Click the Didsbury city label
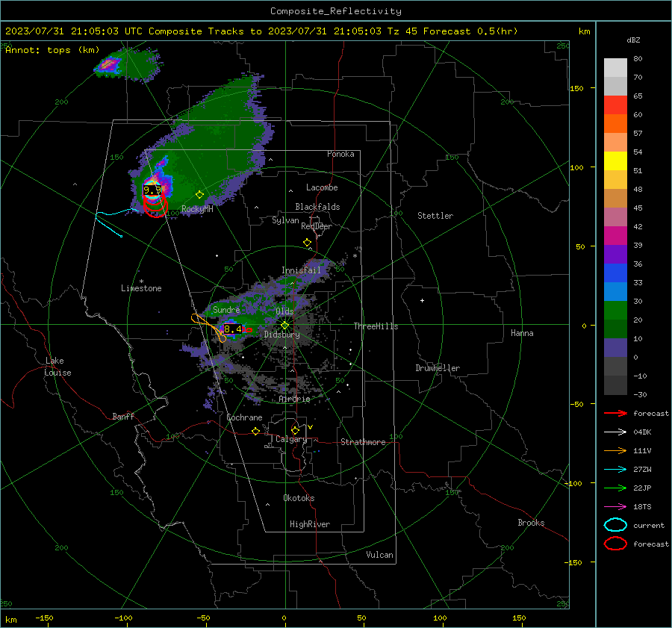The height and width of the screenshot is (628, 672). point(281,335)
